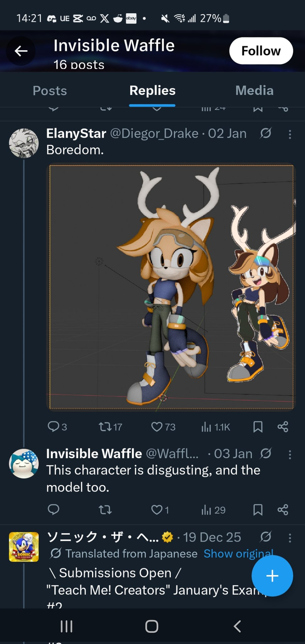Tap the Android recent apps button
The height and width of the screenshot is (644, 305).
(x=66, y=626)
